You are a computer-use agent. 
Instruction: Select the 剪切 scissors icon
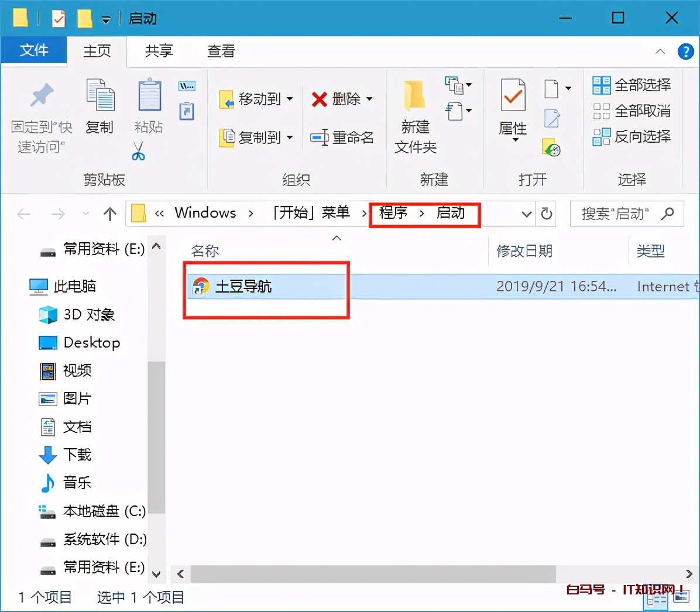139,151
